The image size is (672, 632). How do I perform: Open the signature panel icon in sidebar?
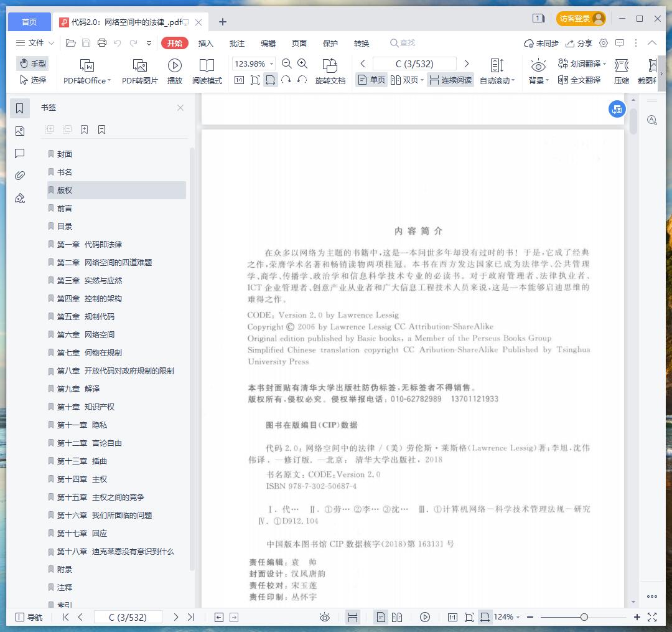20,198
